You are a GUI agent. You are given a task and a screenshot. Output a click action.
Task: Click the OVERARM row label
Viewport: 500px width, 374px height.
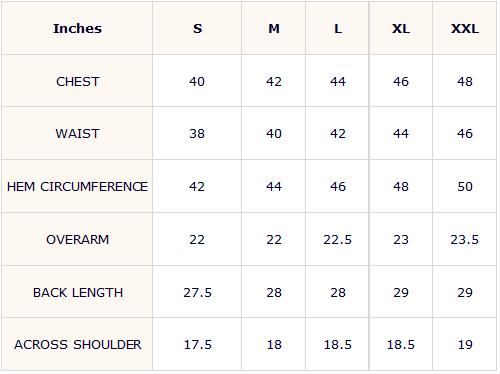(x=77, y=239)
